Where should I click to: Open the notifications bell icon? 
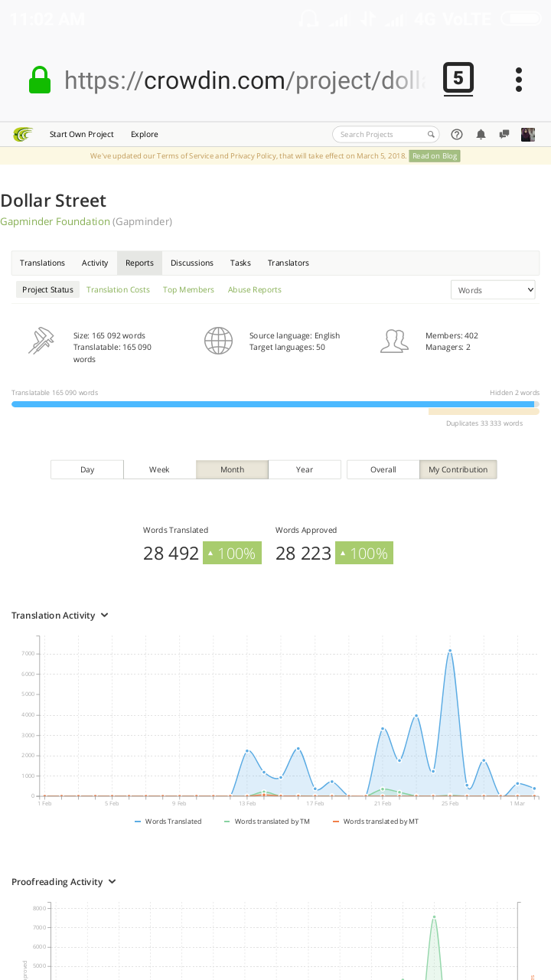coord(481,135)
